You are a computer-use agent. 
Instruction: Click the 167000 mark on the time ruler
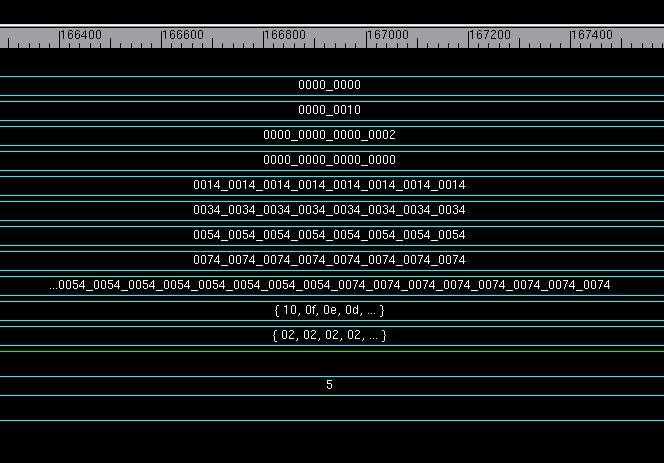388,35
